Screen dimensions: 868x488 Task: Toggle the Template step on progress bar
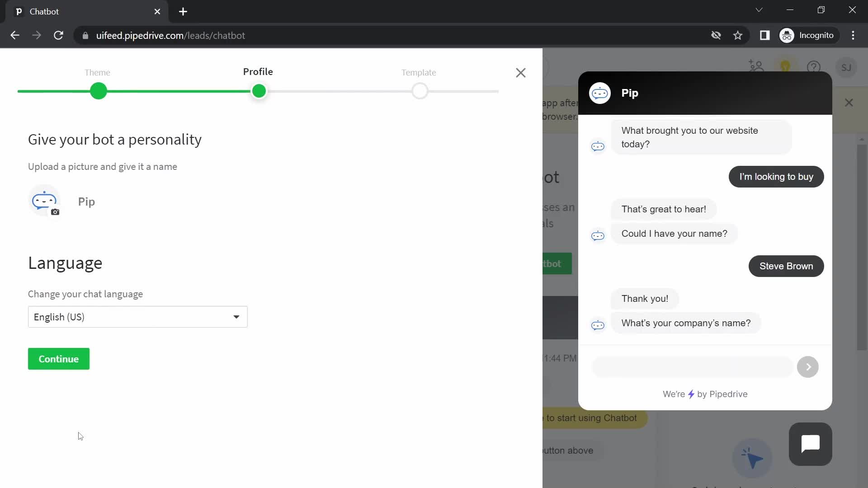(x=419, y=90)
